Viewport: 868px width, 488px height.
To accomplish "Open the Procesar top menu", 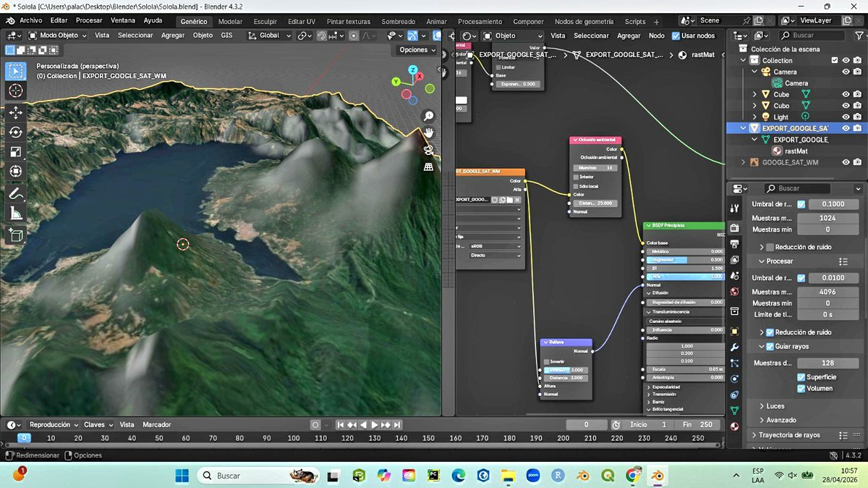I will [x=89, y=20].
